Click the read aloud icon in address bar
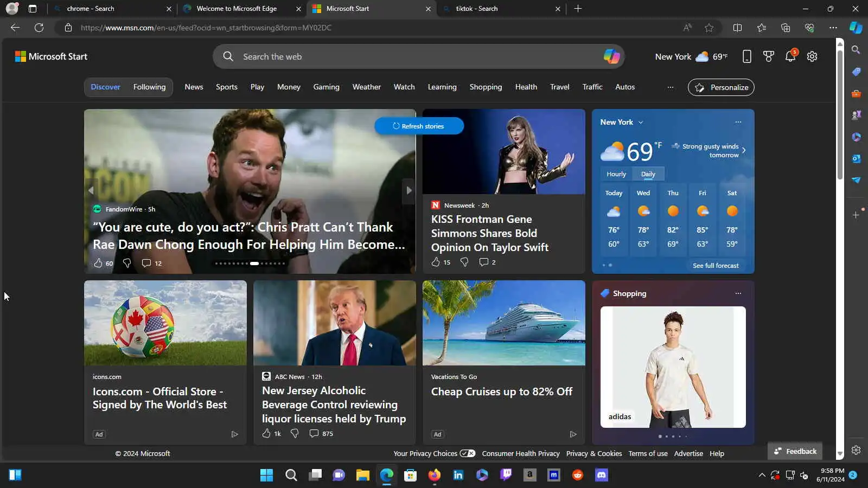 click(x=687, y=28)
